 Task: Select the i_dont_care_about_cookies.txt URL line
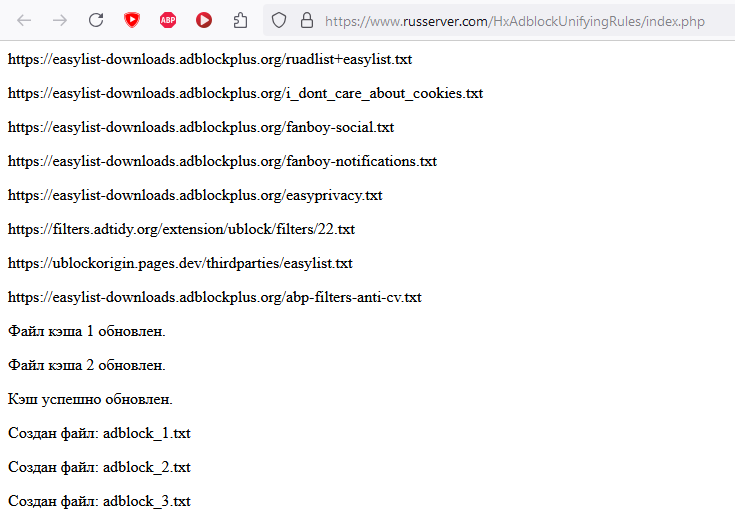tap(245, 93)
